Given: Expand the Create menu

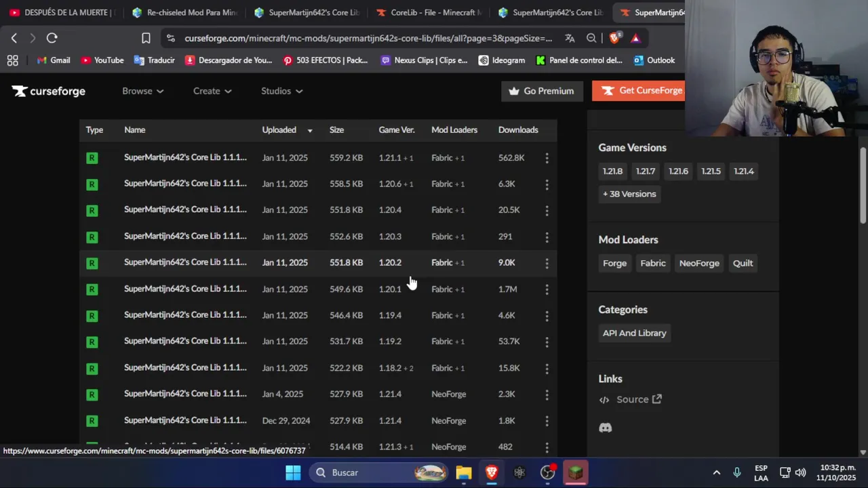Looking at the screenshot, I should pyautogui.click(x=212, y=91).
